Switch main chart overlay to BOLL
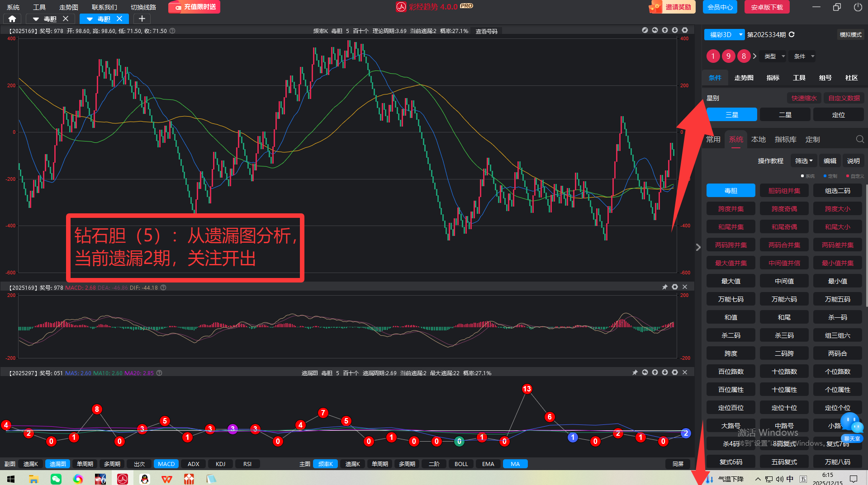The image size is (868, 485). 461,464
